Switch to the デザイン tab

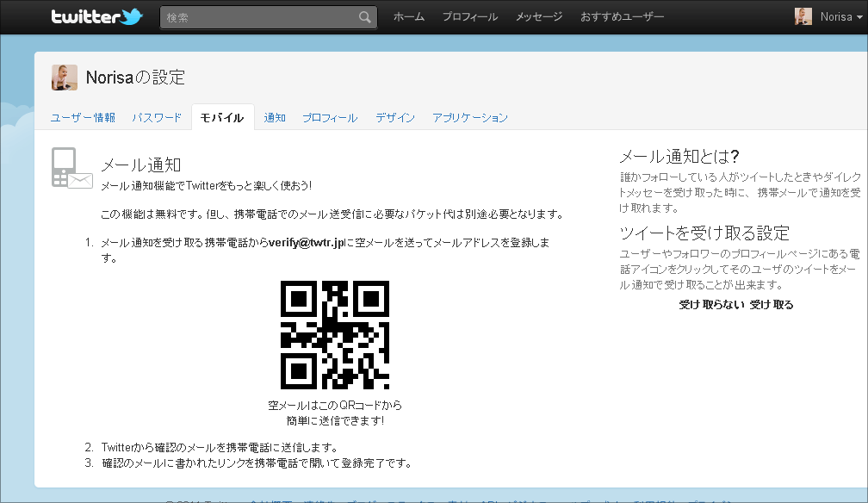[395, 117]
